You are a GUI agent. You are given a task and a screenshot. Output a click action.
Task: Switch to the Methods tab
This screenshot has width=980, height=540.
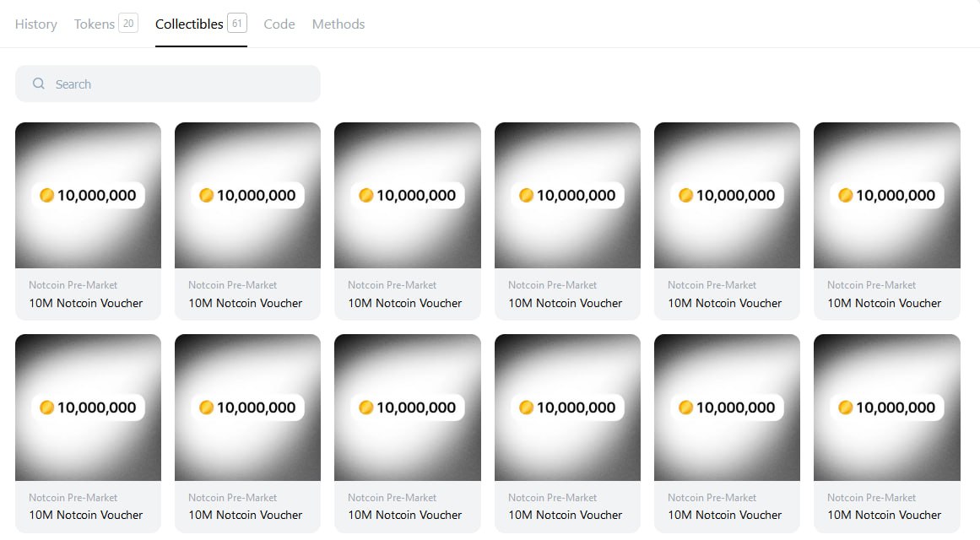(338, 24)
